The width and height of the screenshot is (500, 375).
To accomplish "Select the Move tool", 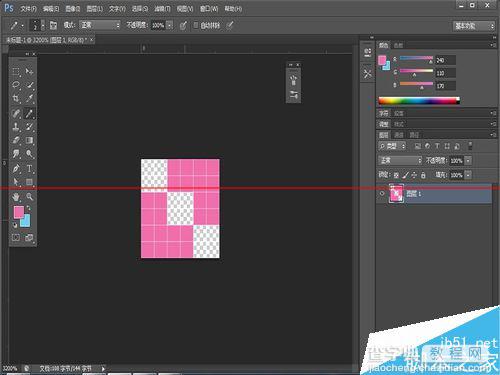I will [29, 71].
